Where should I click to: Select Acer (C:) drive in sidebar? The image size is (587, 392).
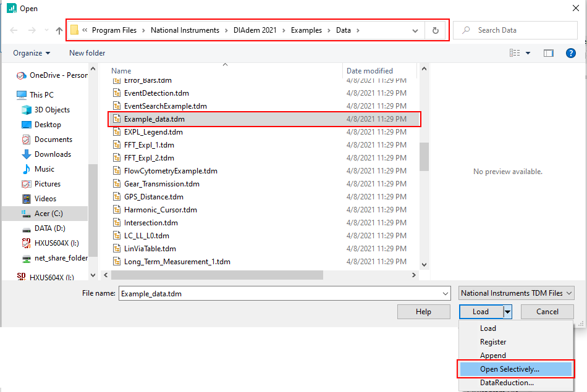[x=48, y=214]
